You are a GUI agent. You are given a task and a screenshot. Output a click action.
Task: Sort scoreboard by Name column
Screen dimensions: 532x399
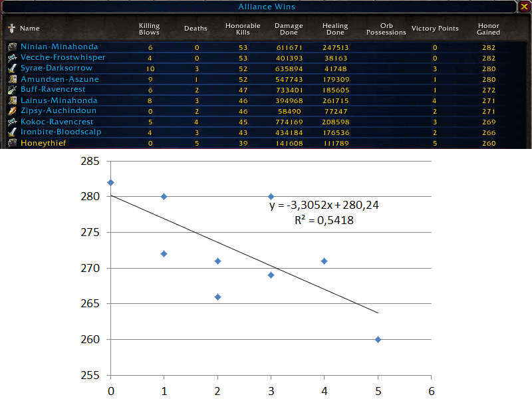pyautogui.click(x=30, y=29)
